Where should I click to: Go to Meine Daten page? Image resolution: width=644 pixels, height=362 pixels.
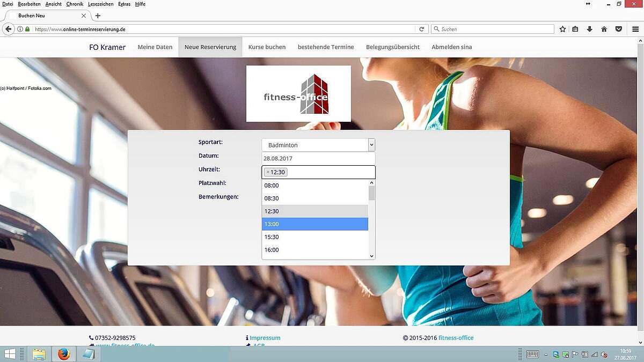[x=155, y=47]
